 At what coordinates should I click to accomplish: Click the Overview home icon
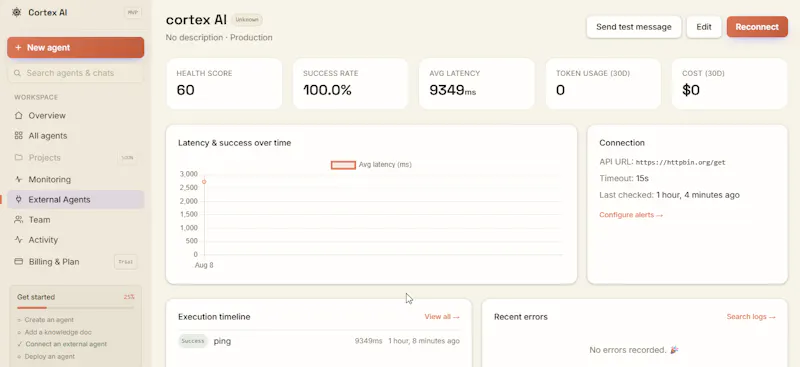coord(18,115)
